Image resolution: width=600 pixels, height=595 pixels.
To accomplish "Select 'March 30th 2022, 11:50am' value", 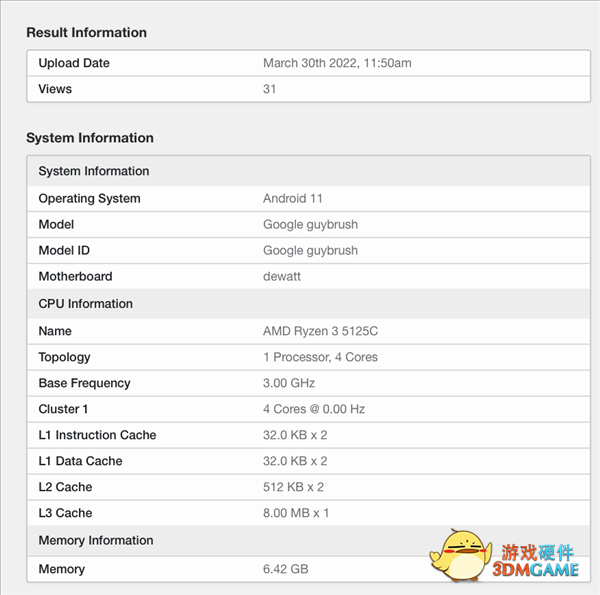I will point(337,63).
